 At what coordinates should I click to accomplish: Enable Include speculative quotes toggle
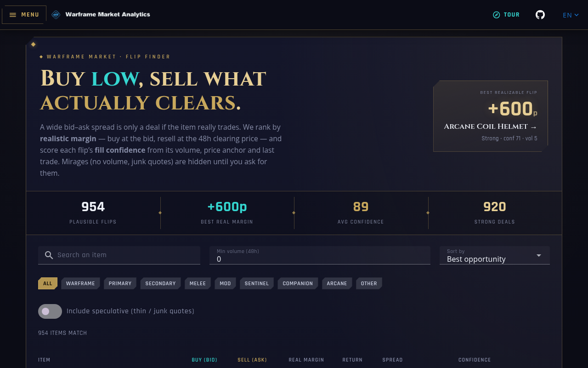click(50, 311)
